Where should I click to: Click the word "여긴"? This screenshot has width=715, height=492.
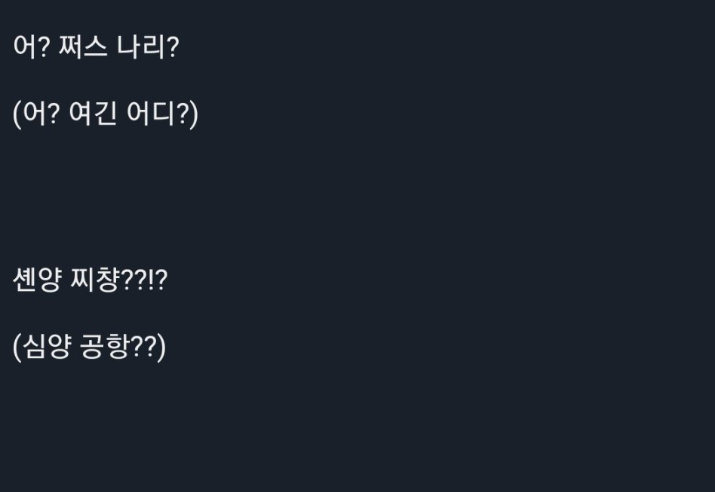93,113
